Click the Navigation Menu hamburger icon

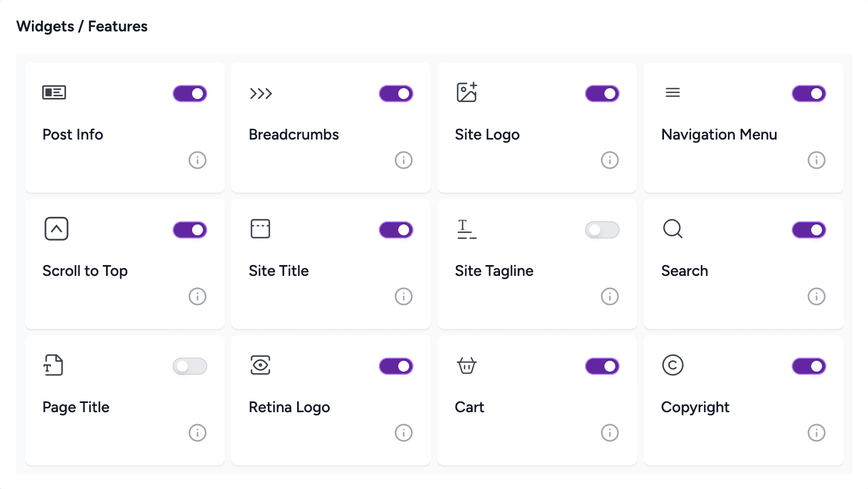673,92
